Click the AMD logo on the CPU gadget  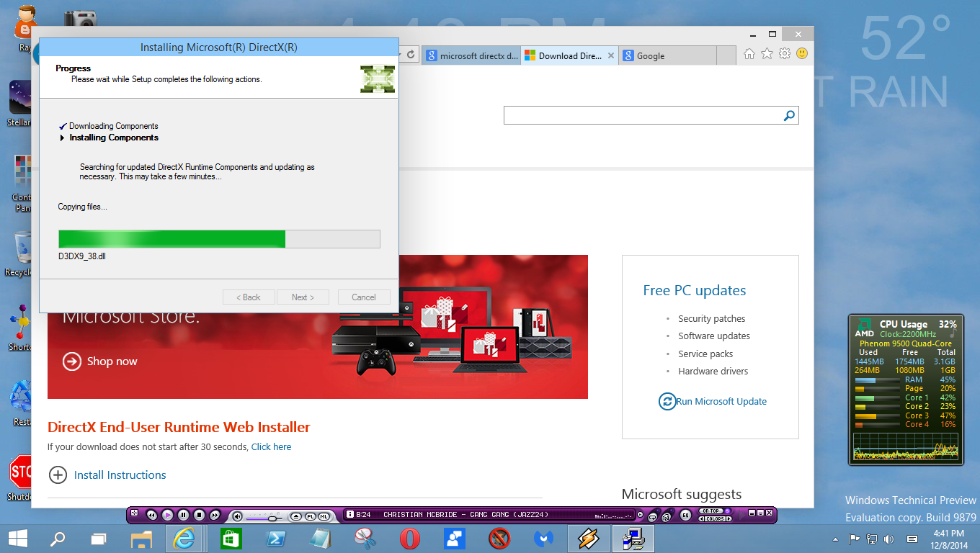[x=864, y=326]
